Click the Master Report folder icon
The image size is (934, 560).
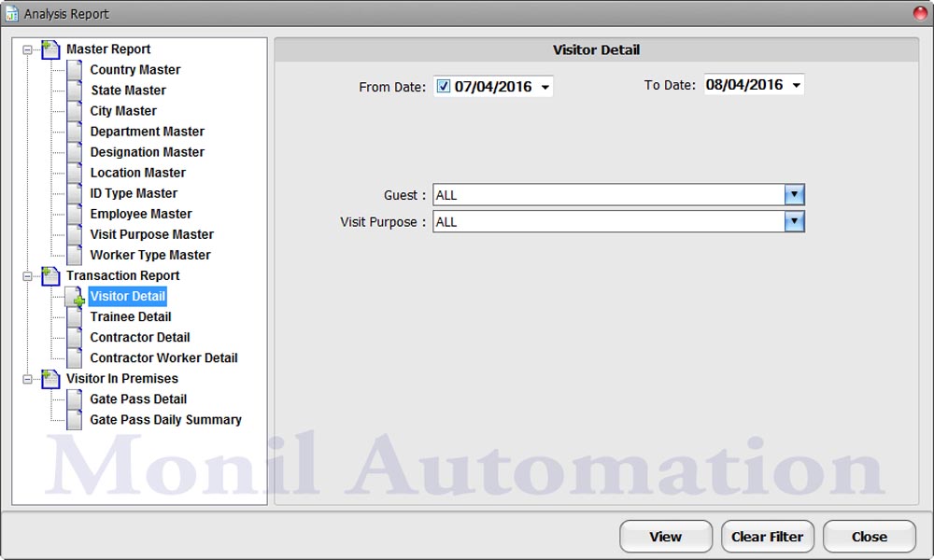coord(50,49)
